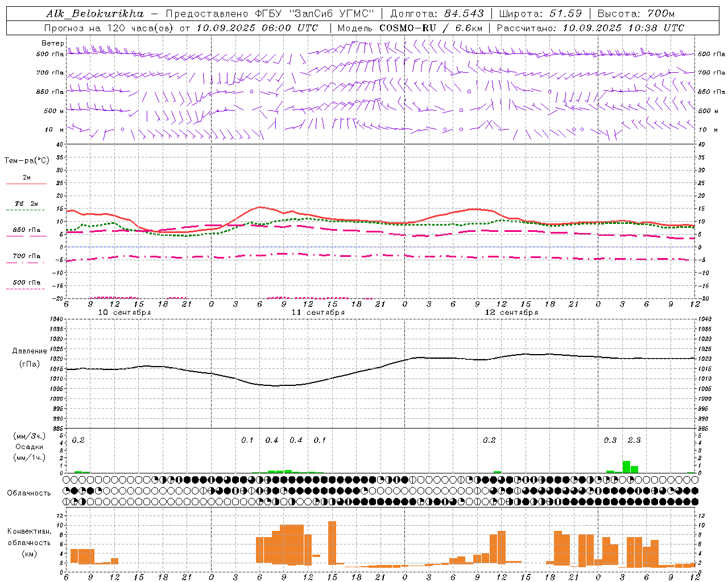Click the (гПа) pressure unit label
This screenshot has width=728, height=582.
pos(29,364)
